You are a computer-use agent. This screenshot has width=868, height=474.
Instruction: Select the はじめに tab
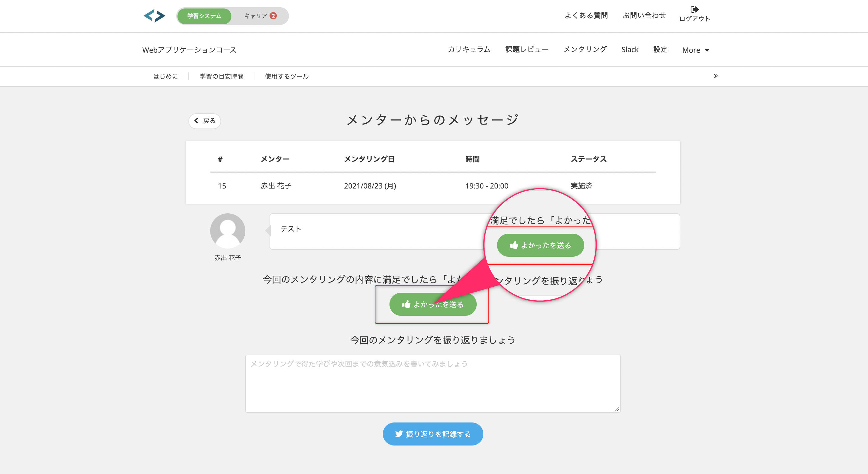point(165,76)
